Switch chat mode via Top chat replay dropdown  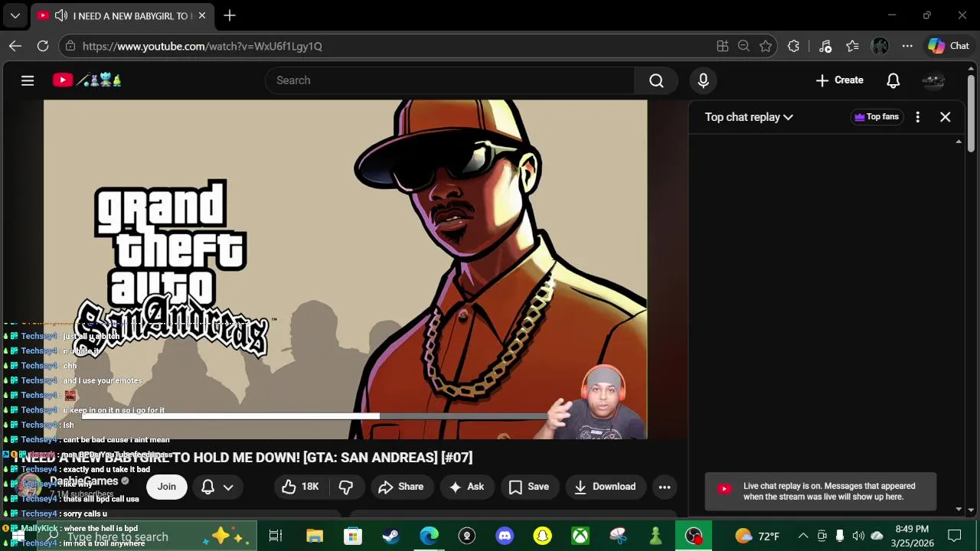[x=749, y=117]
